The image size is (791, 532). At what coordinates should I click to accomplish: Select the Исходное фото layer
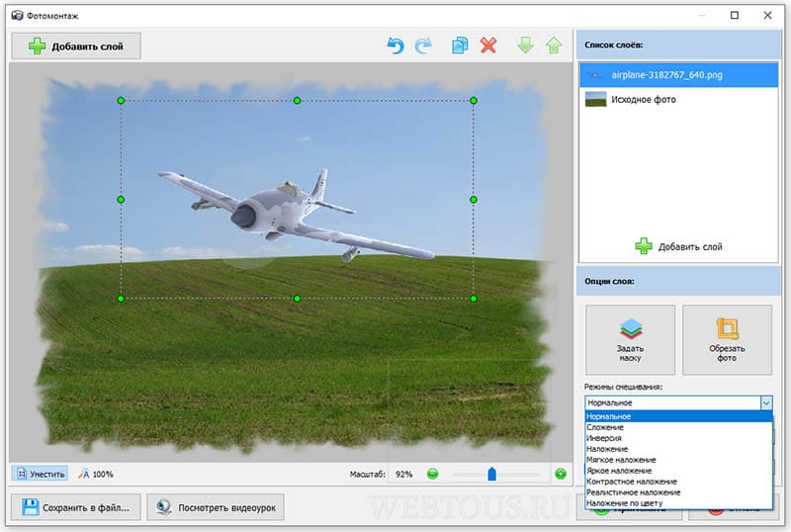point(678,100)
